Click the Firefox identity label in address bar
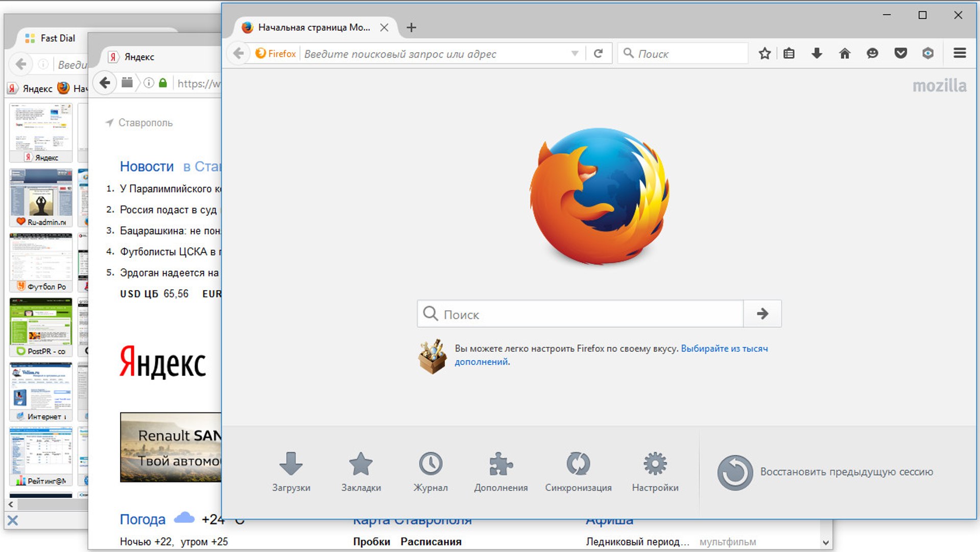 click(x=276, y=54)
